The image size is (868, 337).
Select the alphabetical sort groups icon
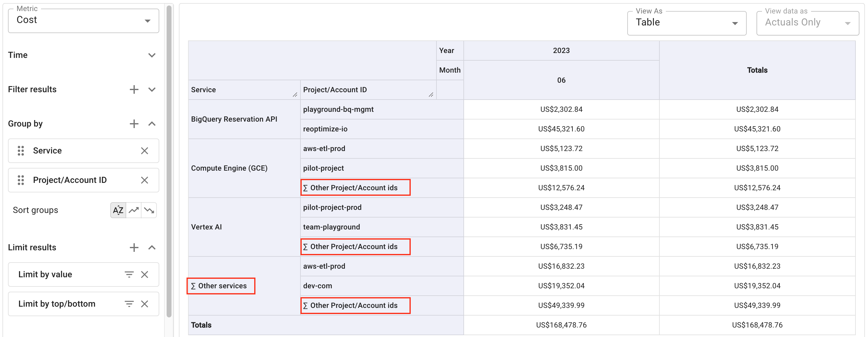[x=118, y=210]
